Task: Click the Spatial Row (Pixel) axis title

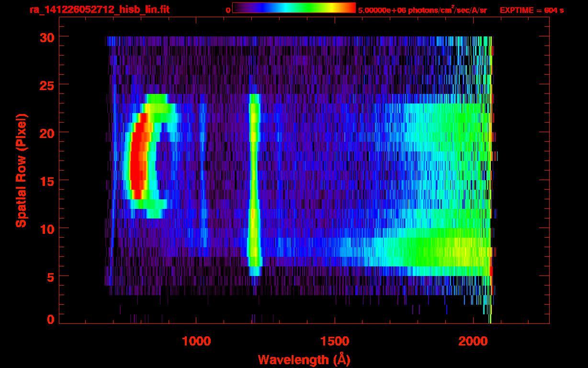Action: pos(21,170)
